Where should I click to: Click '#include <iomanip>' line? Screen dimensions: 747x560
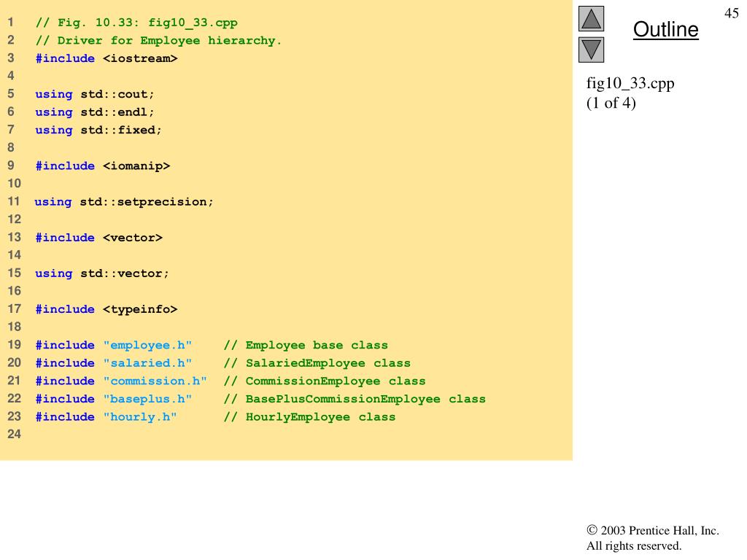point(102,166)
